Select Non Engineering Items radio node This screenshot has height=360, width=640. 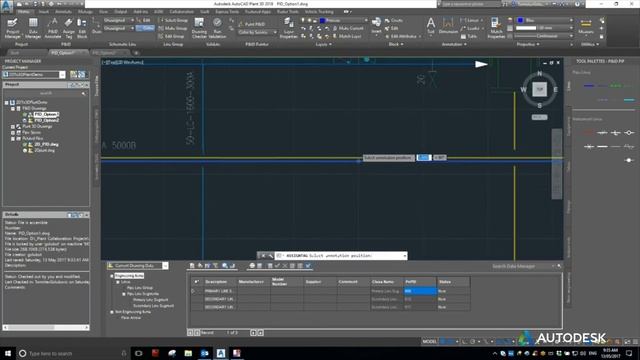[x=111, y=312]
